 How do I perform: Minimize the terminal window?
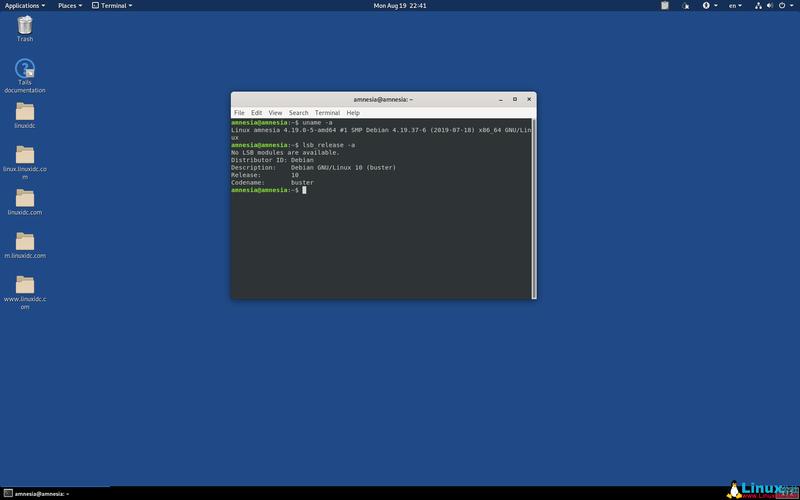tap(501, 99)
